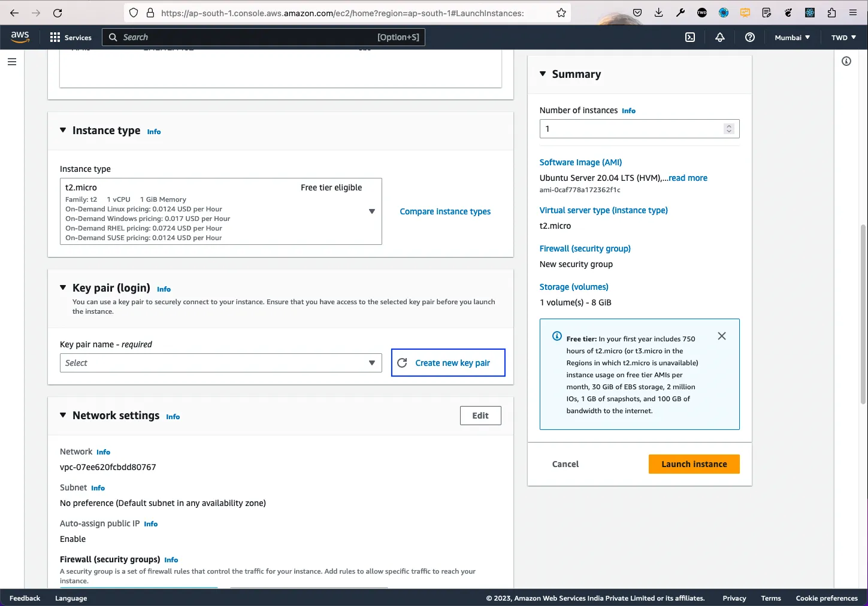The image size is (868, 606).
Task: Open Info link for Number of instances
Action: (x=628, y=111)
